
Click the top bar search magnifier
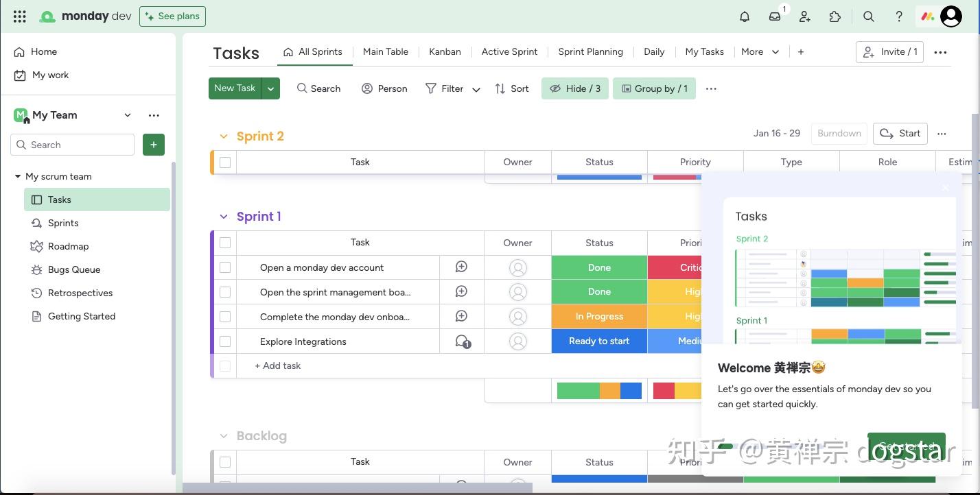(869, 16)
